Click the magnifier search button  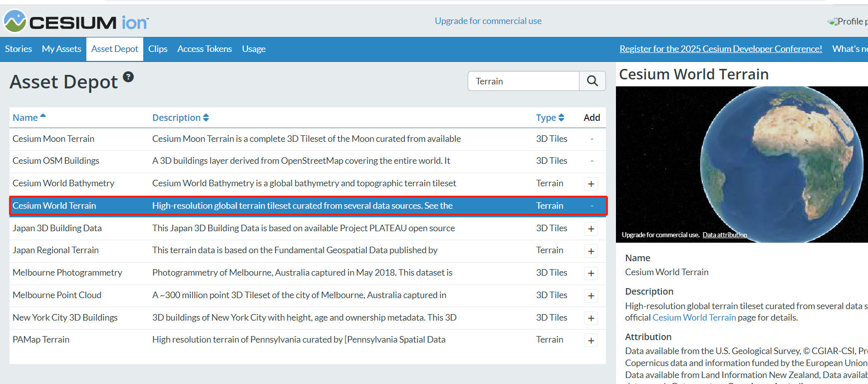click(592, 81)
